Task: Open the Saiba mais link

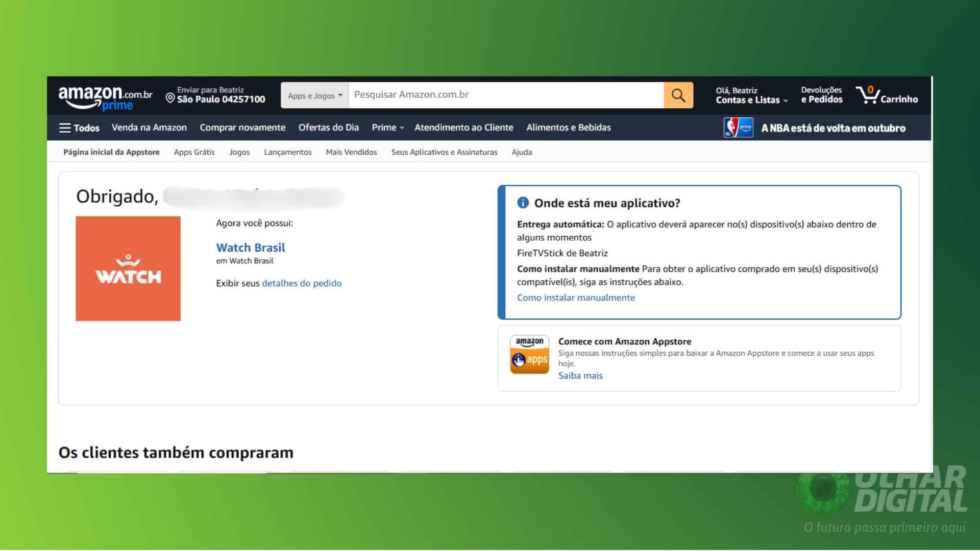Action: point(580,375)
